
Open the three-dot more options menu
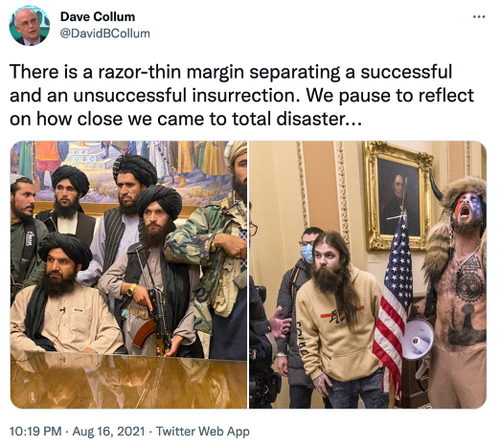pyautogui.click(x=479, y=17)
